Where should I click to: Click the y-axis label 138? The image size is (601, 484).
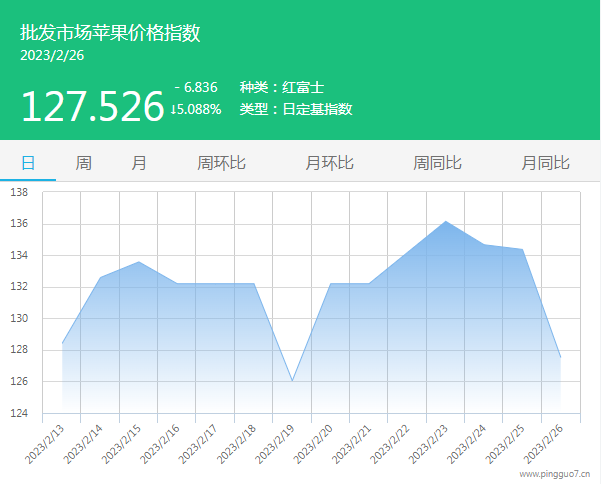click(19, 192)
